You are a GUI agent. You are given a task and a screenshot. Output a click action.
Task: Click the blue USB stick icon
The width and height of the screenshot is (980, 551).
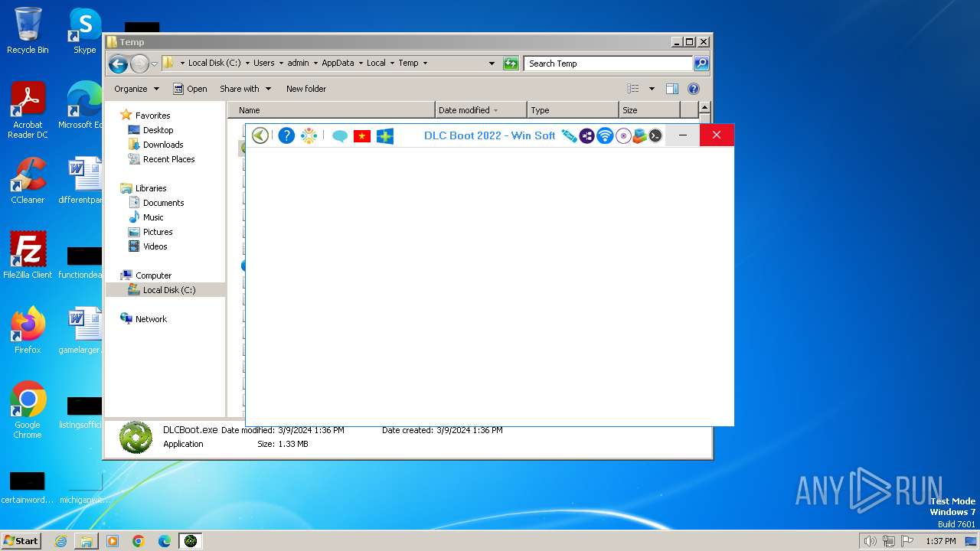(x=569, y=135)
